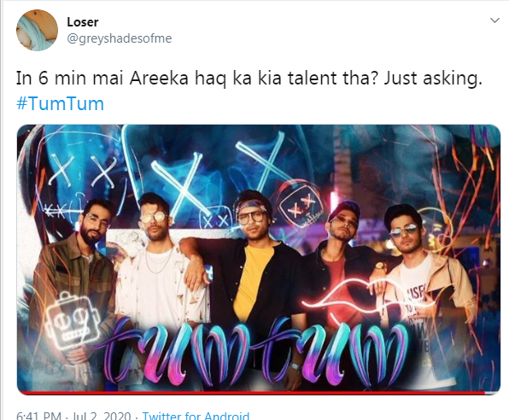This screenshot has width=509, height=420.
Task: Click the neon pink lips graphic
Action: tap(367, 294)
